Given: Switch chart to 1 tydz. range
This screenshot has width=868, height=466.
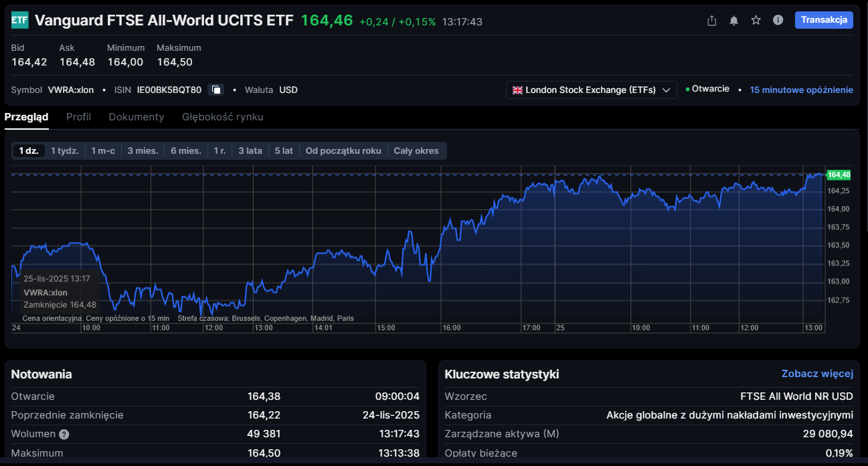Looking at the screenshot, I should tap(65, 150).
